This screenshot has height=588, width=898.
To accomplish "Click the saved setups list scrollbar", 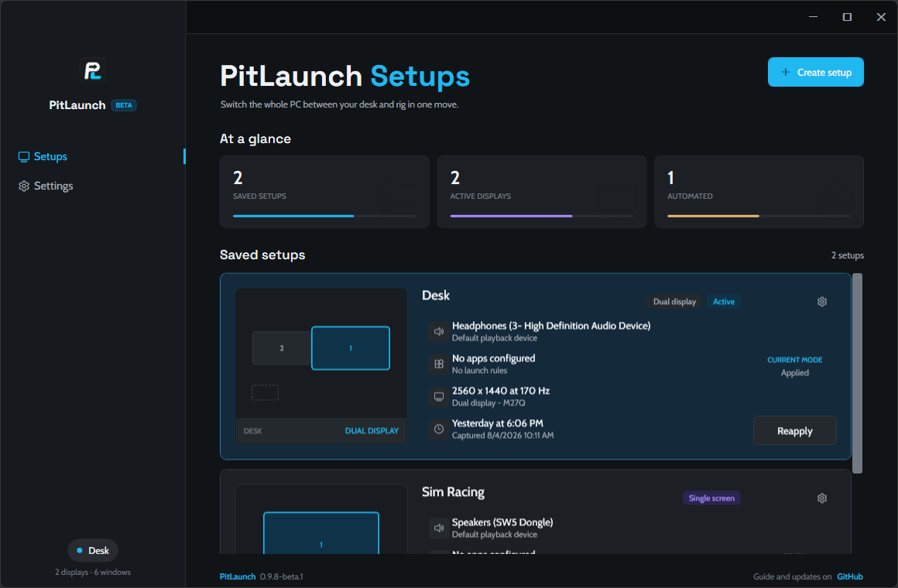I will [x=857, y=373].
